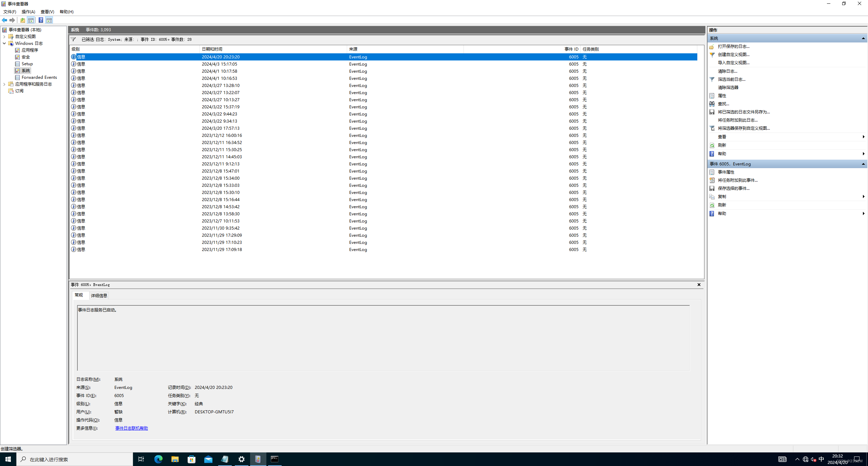Collapse the 系统 actions section header
Viewport: 868px width, 466px height.
click(863, 38)
